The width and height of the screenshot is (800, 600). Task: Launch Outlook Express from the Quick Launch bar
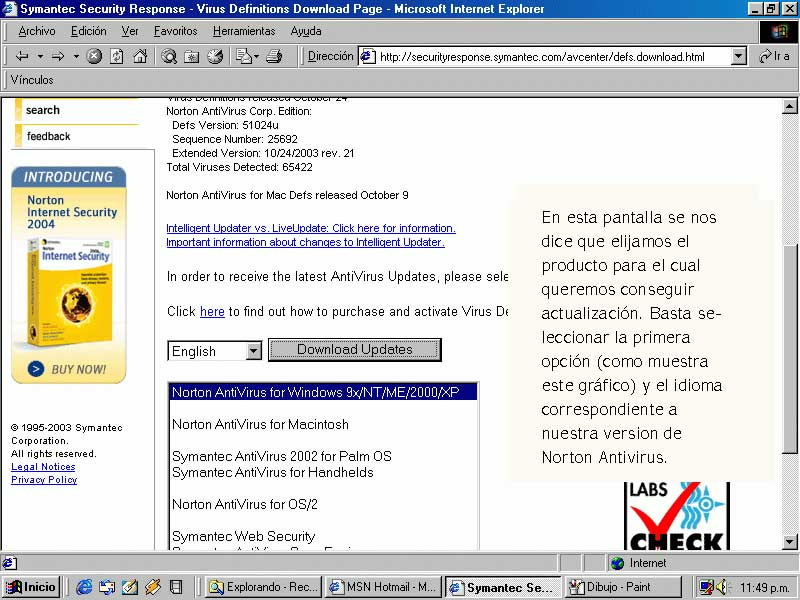[107, 587]
